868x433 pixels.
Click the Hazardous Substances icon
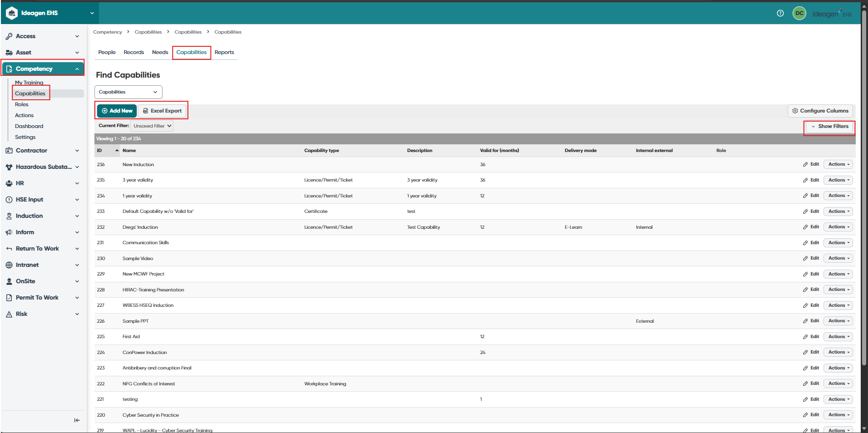[9, 167]
